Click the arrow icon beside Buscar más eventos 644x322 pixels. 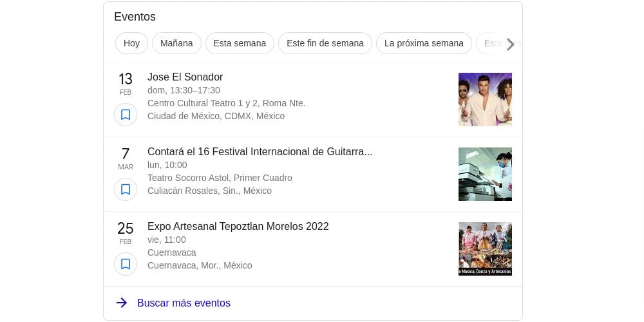pyautogui.click(x=122, y=303)
